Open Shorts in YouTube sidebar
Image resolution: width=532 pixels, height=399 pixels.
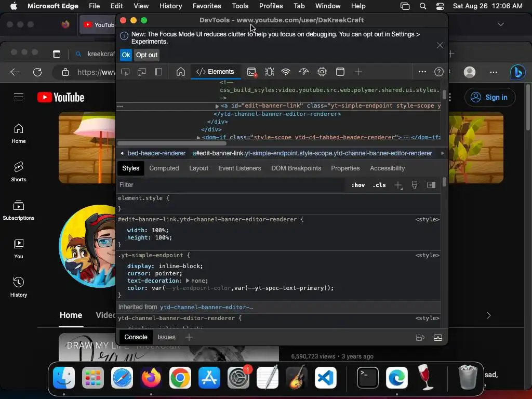(19, 172)
